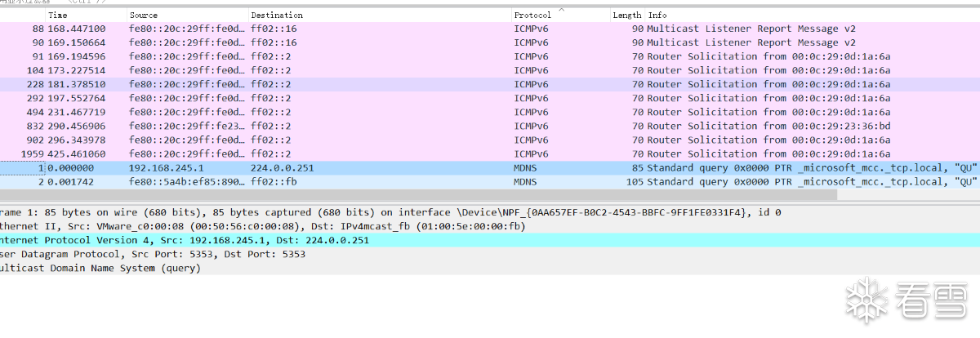This screenshot has width=980, height=338.
Task: Select packet 104 at time 173.227514
Action: point(490,70)
